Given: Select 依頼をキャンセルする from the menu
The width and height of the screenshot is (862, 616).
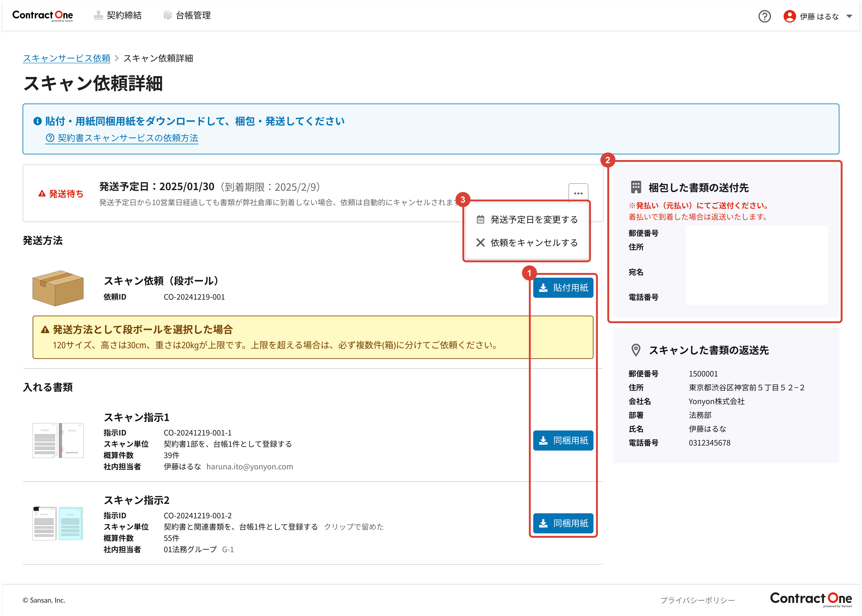Looking at the screenshot, I should tap(527, 242).
